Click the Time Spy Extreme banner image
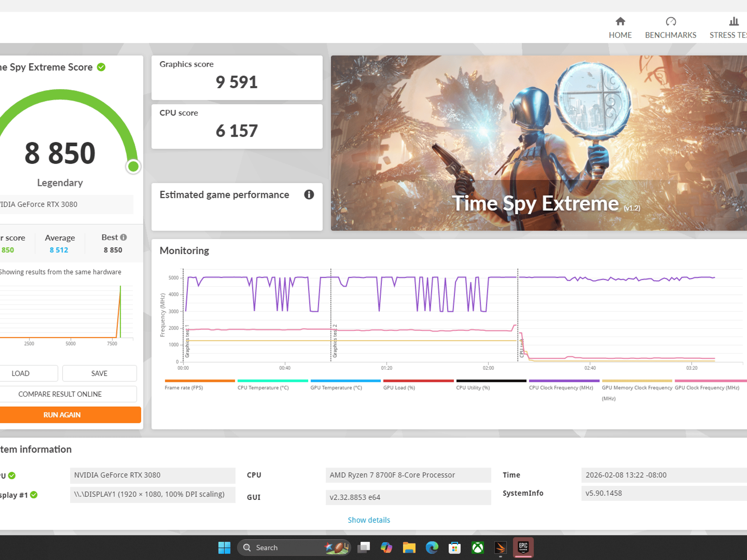 point(539,143)
